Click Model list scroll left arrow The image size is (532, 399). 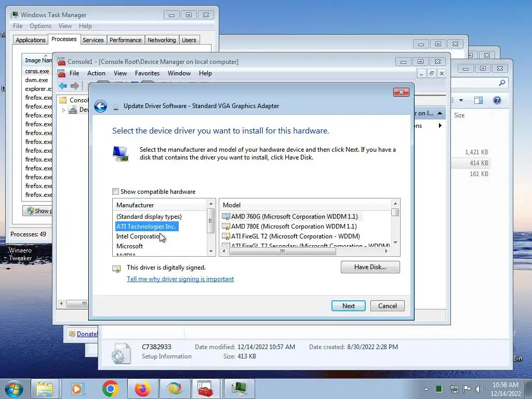coord(224,251)
